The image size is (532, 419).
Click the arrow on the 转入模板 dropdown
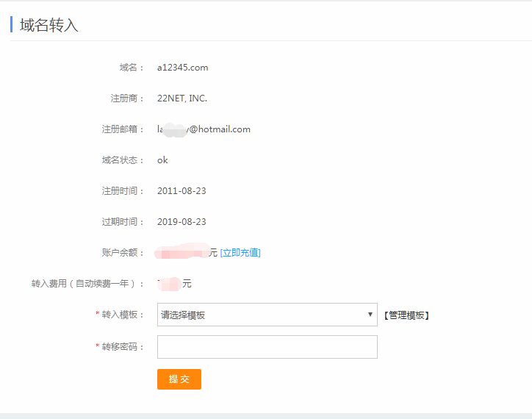click(x=371, y=315)
